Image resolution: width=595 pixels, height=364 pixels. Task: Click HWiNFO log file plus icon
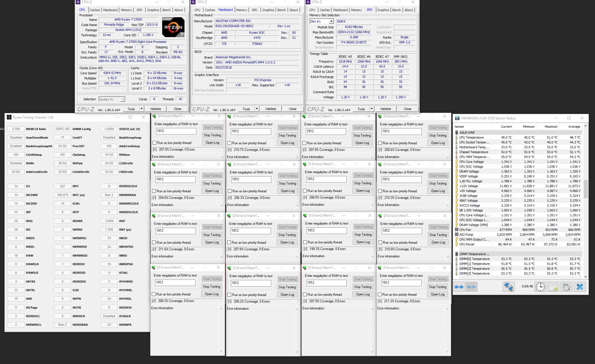coord(553,287)
